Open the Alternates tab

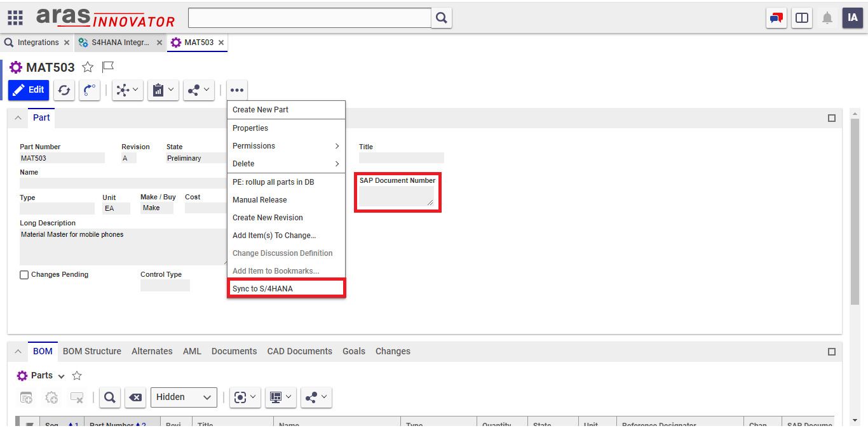[x=152, y=351]
